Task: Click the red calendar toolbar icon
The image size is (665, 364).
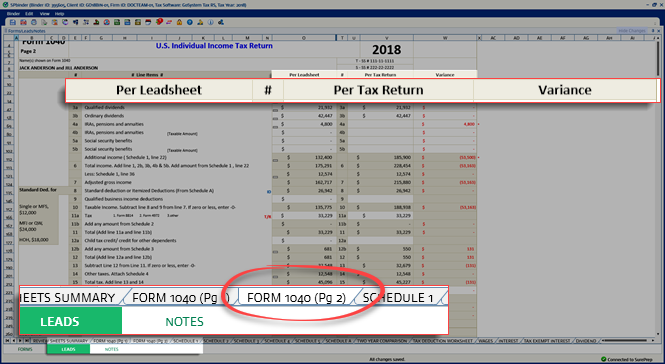Action: click(148, 22)
